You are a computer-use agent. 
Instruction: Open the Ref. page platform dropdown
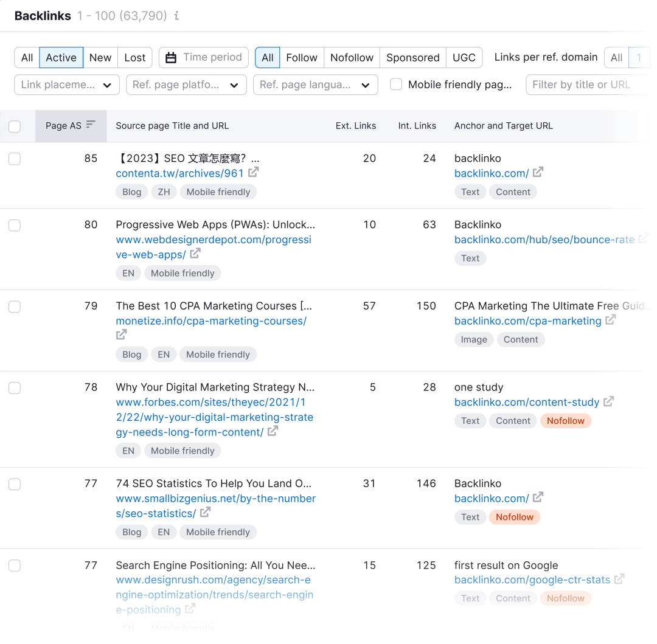click(x=186, y=85)
